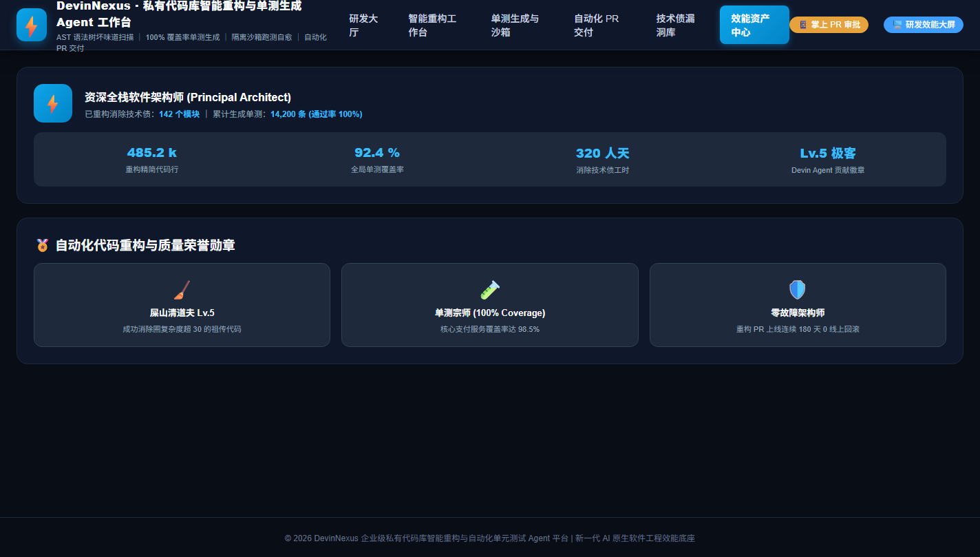This screenshot has width=980, height=557.
Task: Open the 掌上 PR 审批 button
Action: pyautogui.click(x=829, y=25)
